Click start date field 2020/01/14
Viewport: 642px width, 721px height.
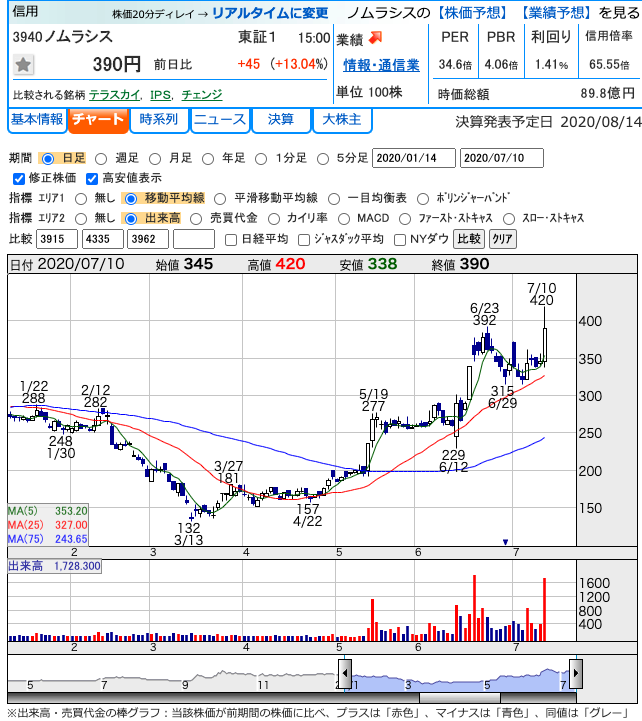click(x=414, y=158)
